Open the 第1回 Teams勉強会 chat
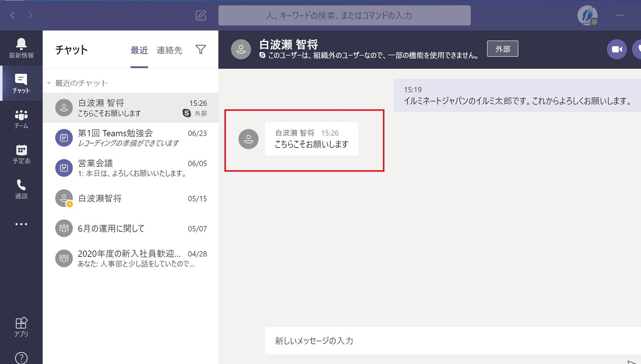The image size is (641, 364). [x=130, y=138]
